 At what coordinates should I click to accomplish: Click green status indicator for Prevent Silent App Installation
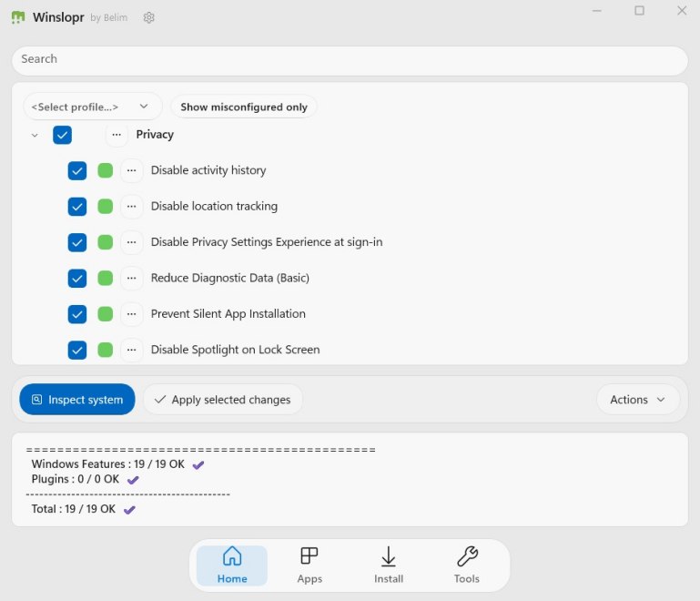point(106,314)
